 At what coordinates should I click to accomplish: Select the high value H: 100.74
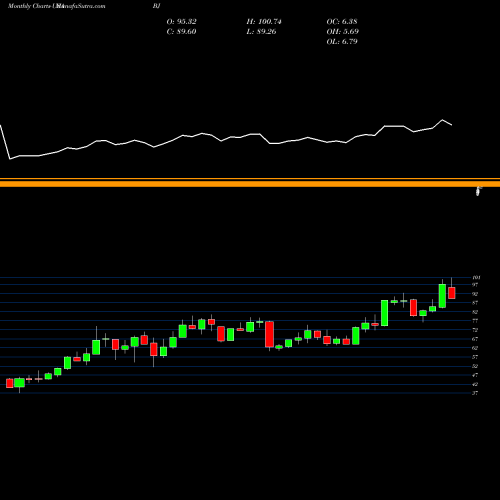coord(264,22)
